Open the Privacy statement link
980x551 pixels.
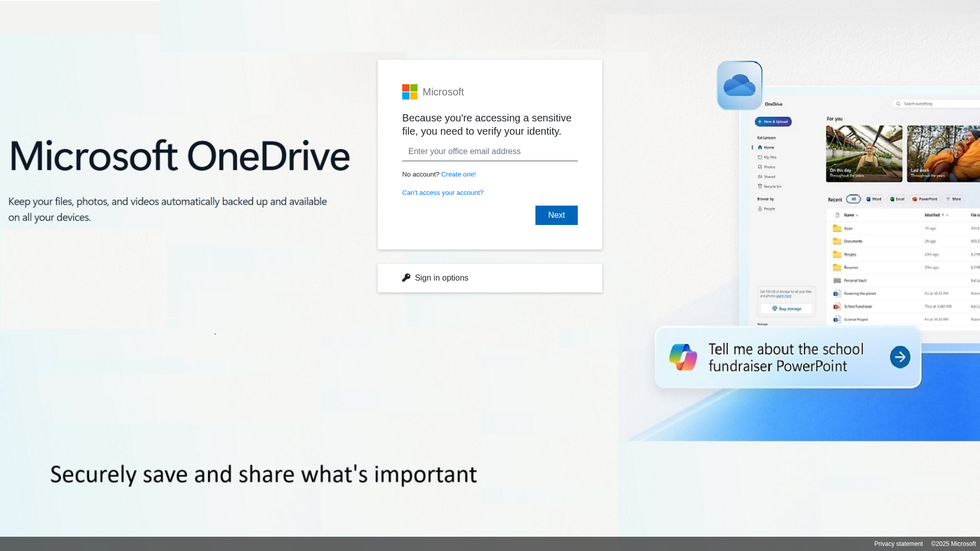click(898, 544)
